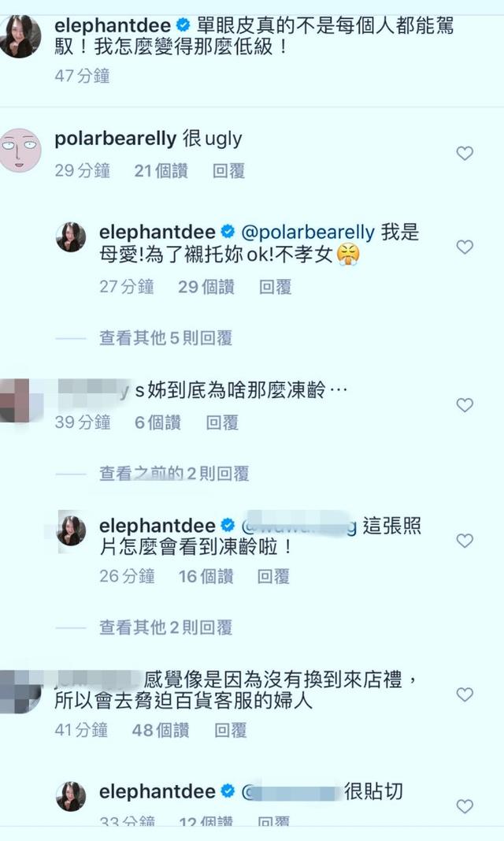Tap heart on "這張照片怎麼會看到凍齡啦" reply
The width and height of the screenshot is (504, 841).
click(x=465, y=541)
